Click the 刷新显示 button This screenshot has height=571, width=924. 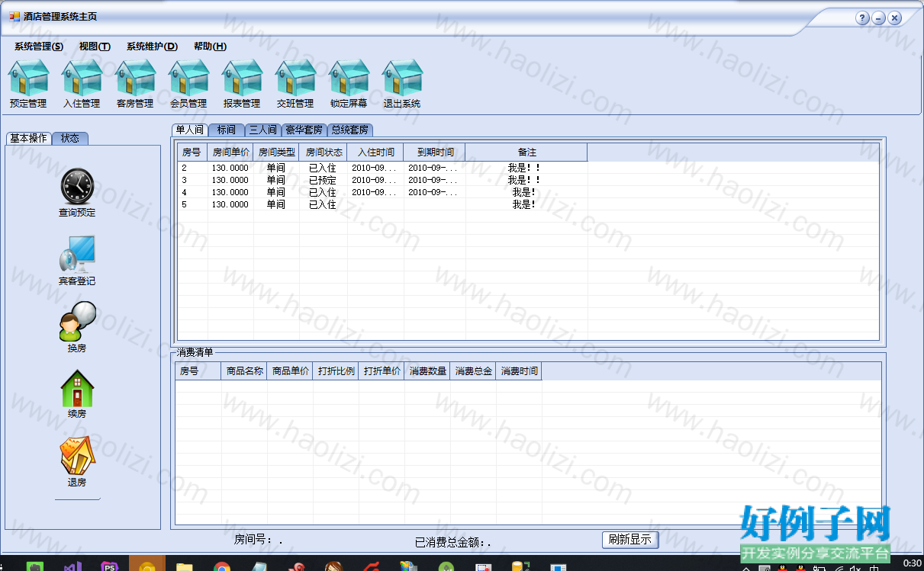click(x=630, y=540)
